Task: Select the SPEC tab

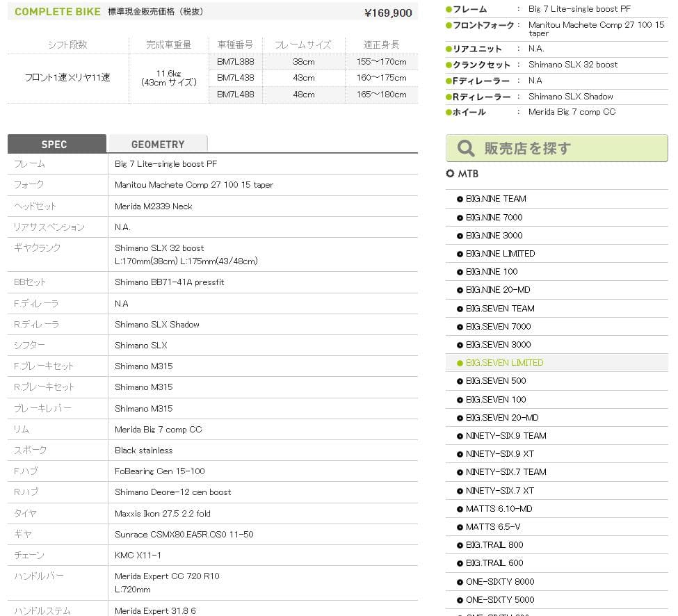Action: click(x=54, y=144)
